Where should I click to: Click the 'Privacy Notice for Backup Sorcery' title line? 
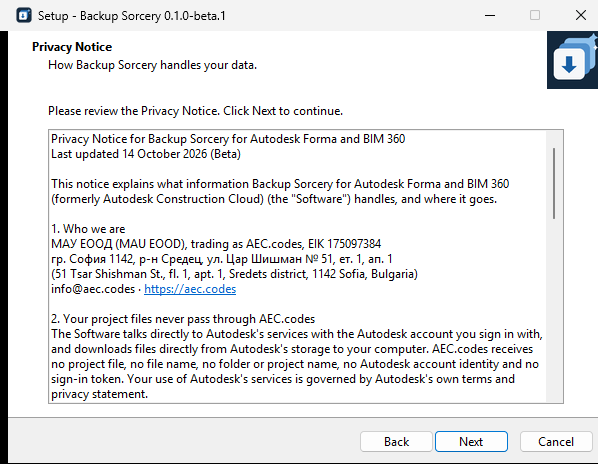point(228,139)
